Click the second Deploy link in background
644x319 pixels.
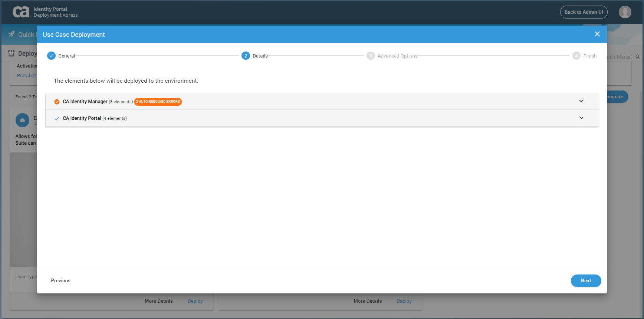(x=404, y=301)
